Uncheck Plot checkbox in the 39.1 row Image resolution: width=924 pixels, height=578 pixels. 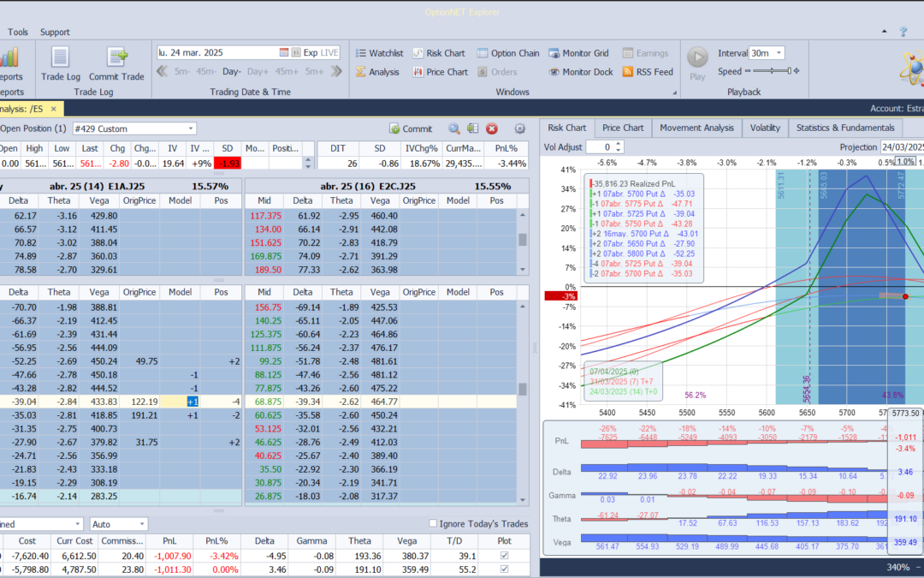coord(503,556)
